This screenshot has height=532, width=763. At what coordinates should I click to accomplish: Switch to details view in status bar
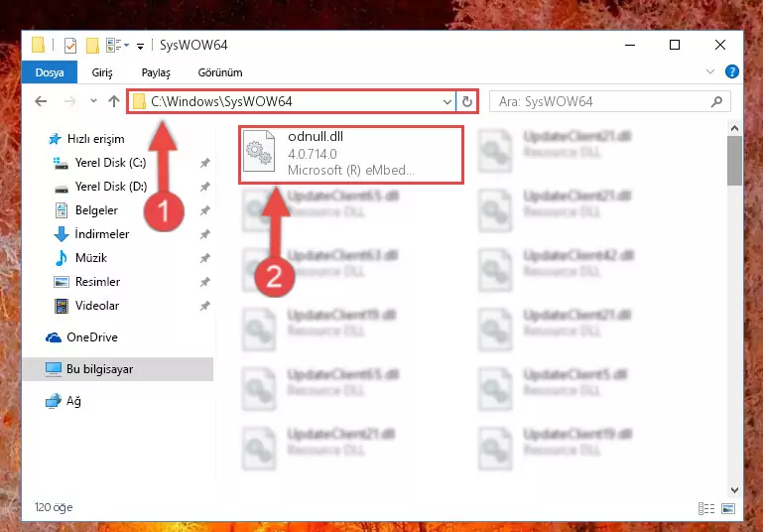click(706, 508)
